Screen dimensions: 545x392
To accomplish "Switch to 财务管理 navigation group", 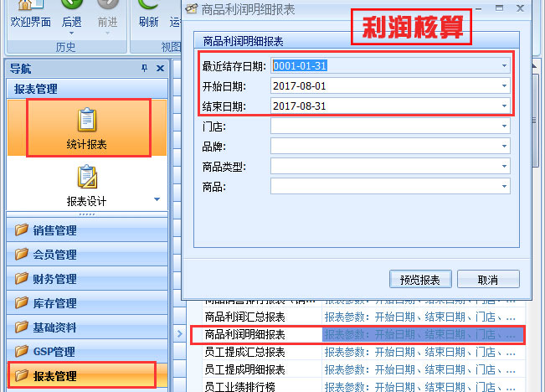I will [x=55, y=279].
